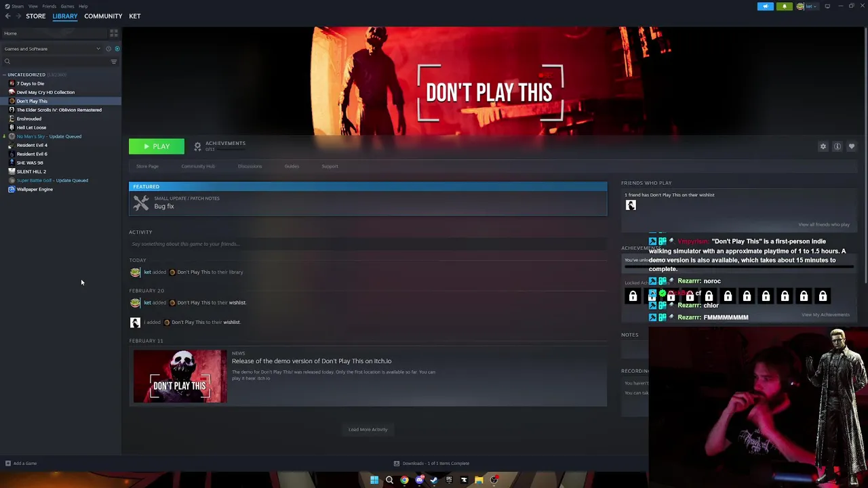
Task: Open the Release of the demo news headline
Action: click(x=311, y=361)
